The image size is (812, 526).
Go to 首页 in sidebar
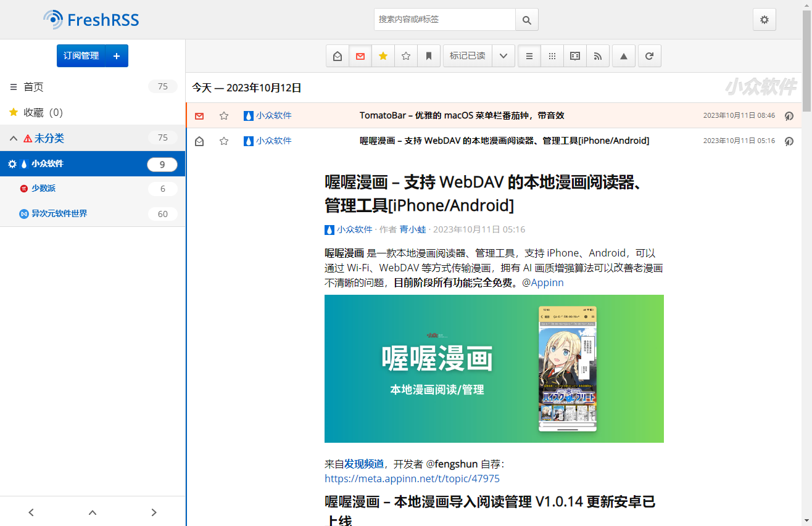(x=33, y=87)
